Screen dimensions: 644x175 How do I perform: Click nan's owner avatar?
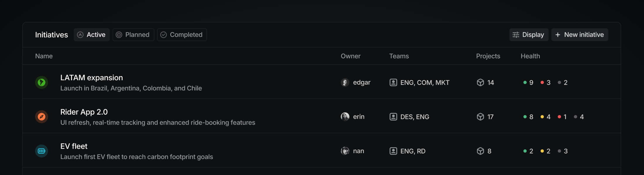point(345,151)
